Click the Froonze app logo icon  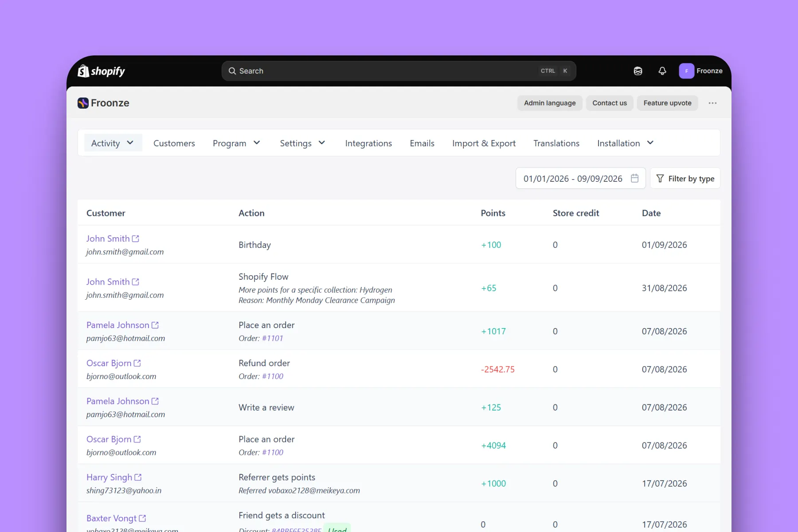pos(83,103)
